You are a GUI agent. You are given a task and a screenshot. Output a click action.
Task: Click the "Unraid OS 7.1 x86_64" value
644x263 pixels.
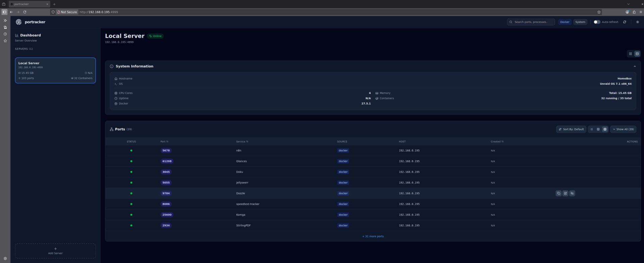[615, 84]
